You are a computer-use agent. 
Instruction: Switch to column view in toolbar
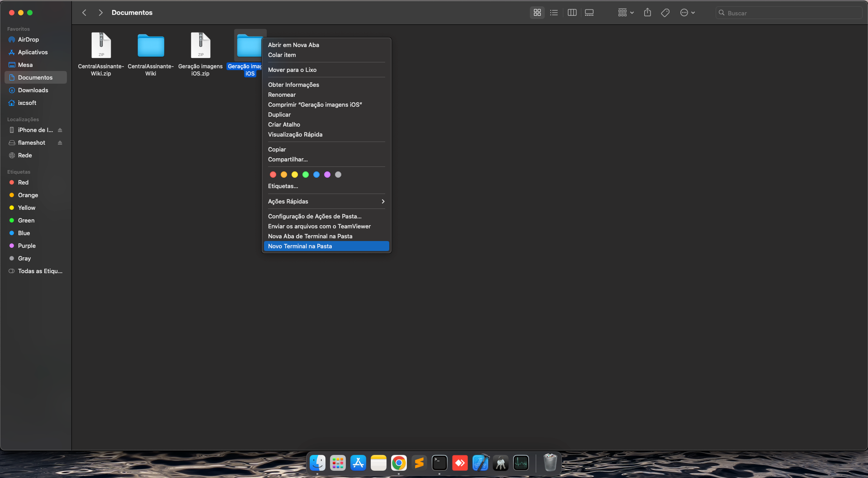pos(572,13)
